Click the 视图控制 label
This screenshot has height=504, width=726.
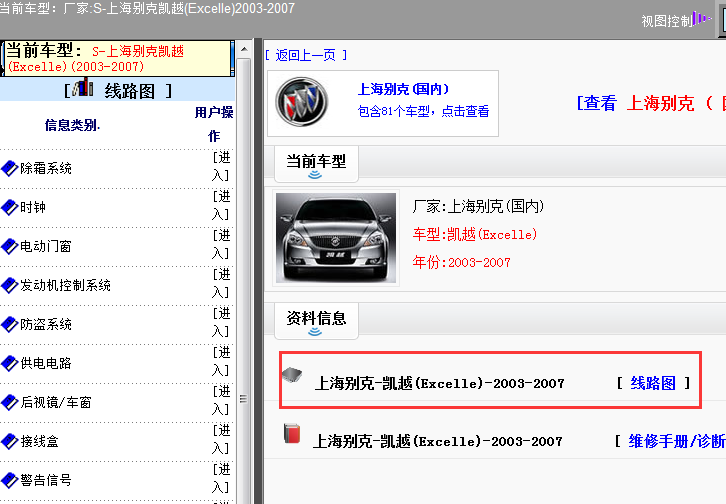point(667,21)
